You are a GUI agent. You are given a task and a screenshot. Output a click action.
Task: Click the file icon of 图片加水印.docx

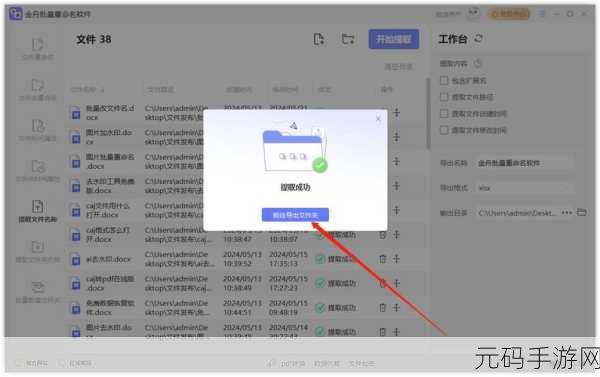click(76, 138)
